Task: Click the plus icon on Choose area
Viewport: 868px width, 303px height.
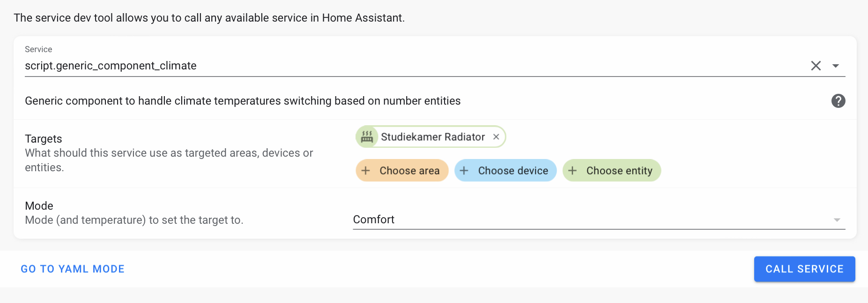Action: coord(366,170)
